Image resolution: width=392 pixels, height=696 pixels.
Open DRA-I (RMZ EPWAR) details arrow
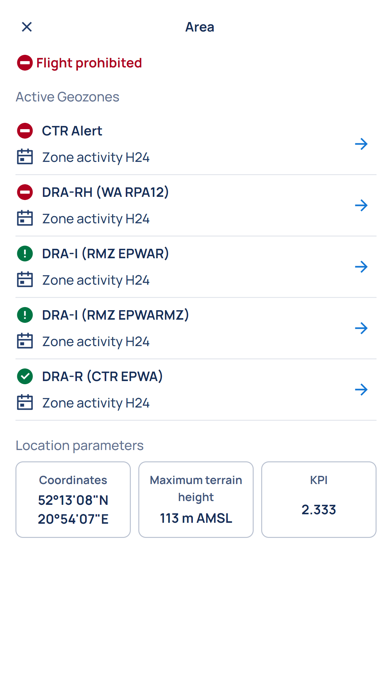point(361,267)
